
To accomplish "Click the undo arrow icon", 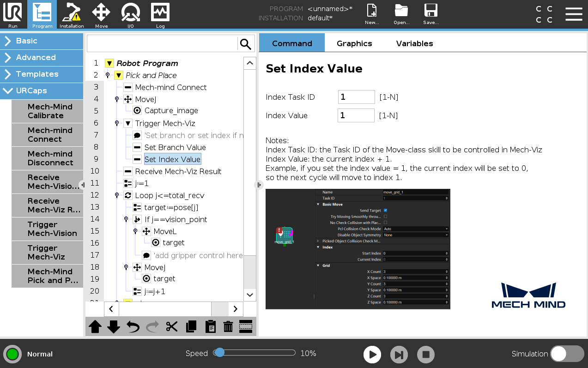I will pyautogui.click(x=133, y=327).
